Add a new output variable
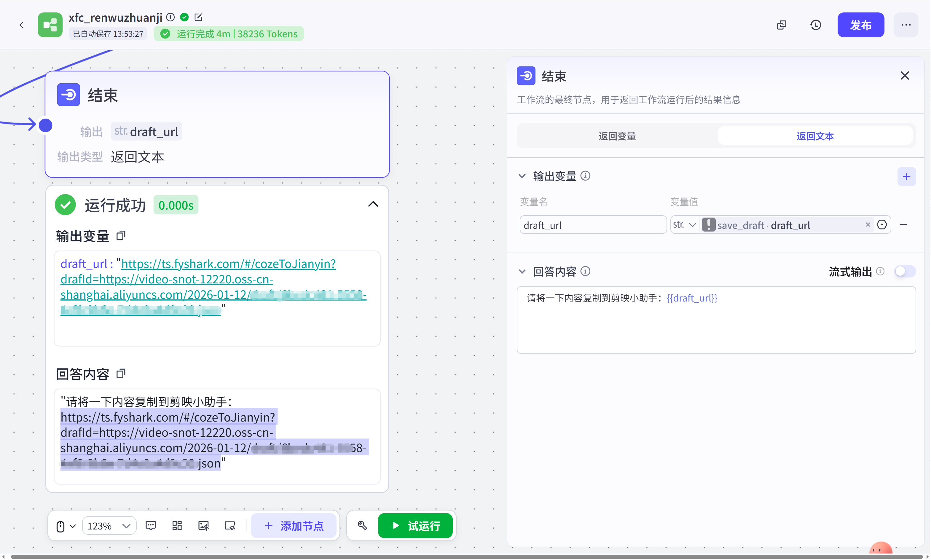Image resolution: width=931 pixels, height=560 pixels. tap(906, 176)
